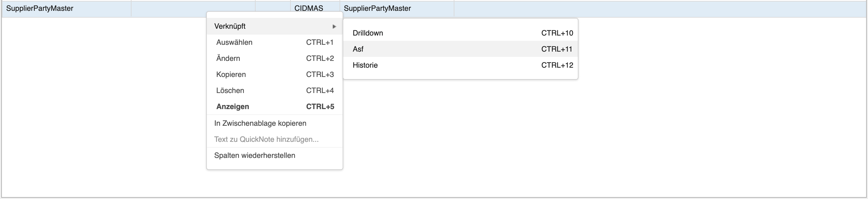This screenshot has height=199, width=868.
Task: Click the empty cell after the first SupplierPartyMaster
Action: (x=169, y=8)
